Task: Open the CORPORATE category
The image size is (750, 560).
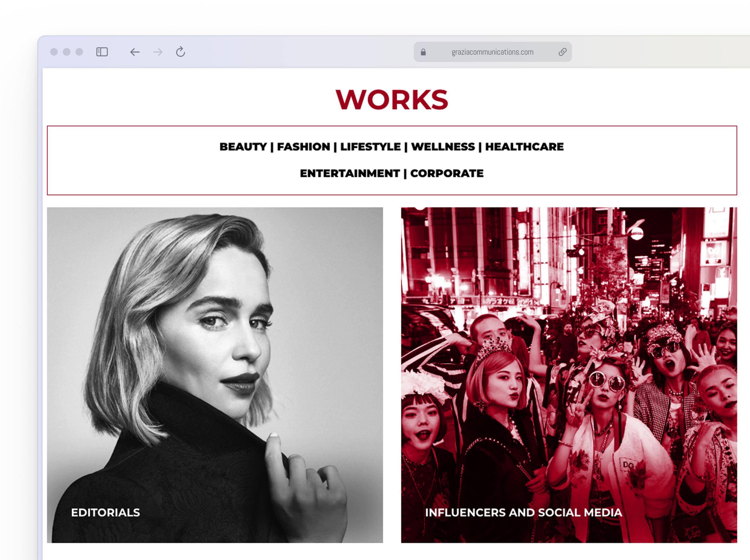Action: 447,174
